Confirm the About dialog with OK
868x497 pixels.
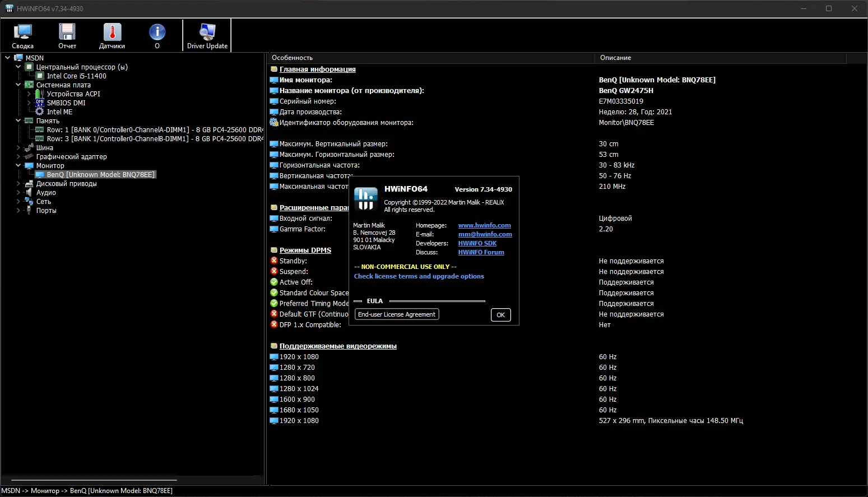pos(500,315)
